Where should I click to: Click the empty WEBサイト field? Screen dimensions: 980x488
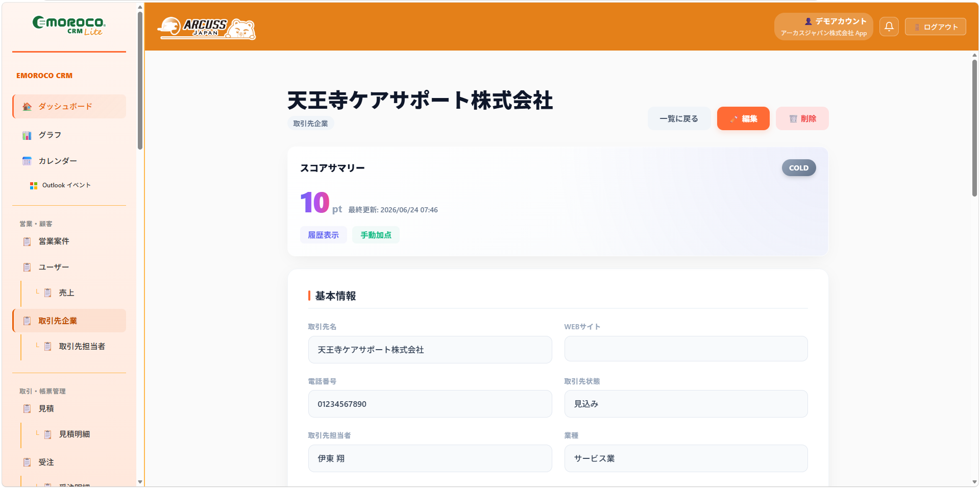(x=686, y=349)
